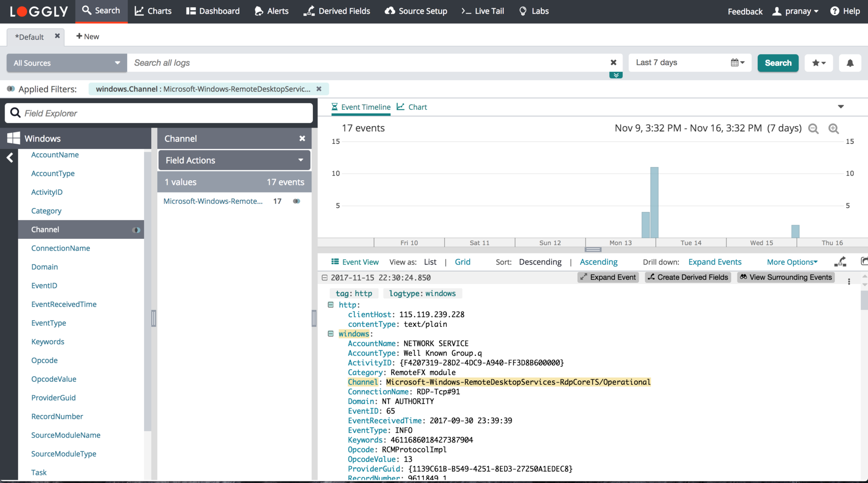Click the Search button
Screen dimensions: 868x483
(x=777, y=62)
